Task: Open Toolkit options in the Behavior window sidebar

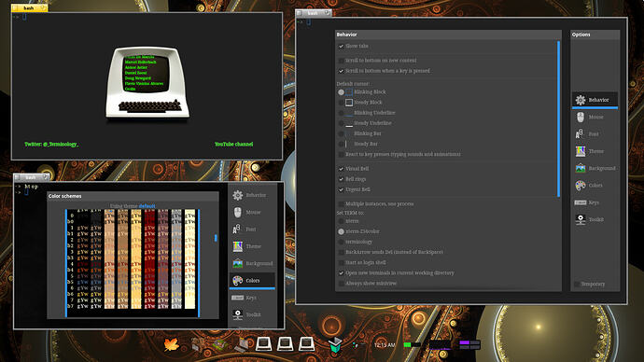Action: tap(595, 219)
